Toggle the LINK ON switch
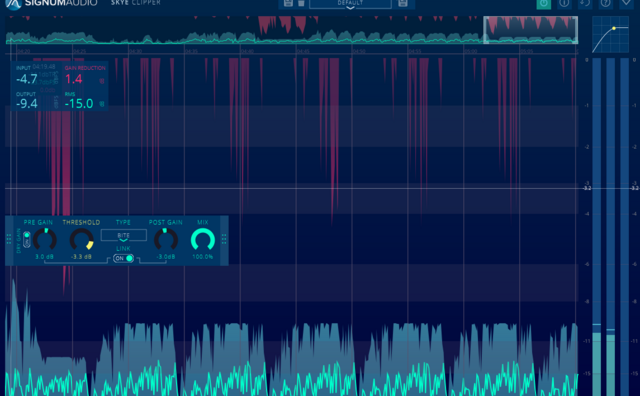The height and width of the screenshot is (396, 640). tap(123, 258)
